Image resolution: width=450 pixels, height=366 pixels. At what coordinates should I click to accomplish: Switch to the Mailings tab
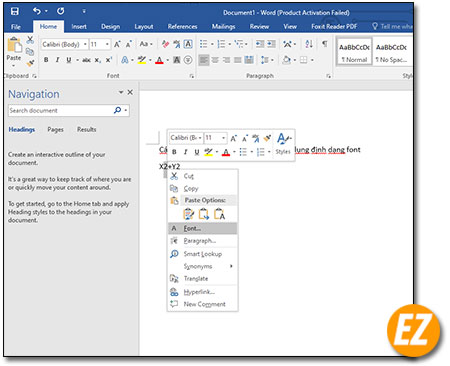(x=224, y=27)
